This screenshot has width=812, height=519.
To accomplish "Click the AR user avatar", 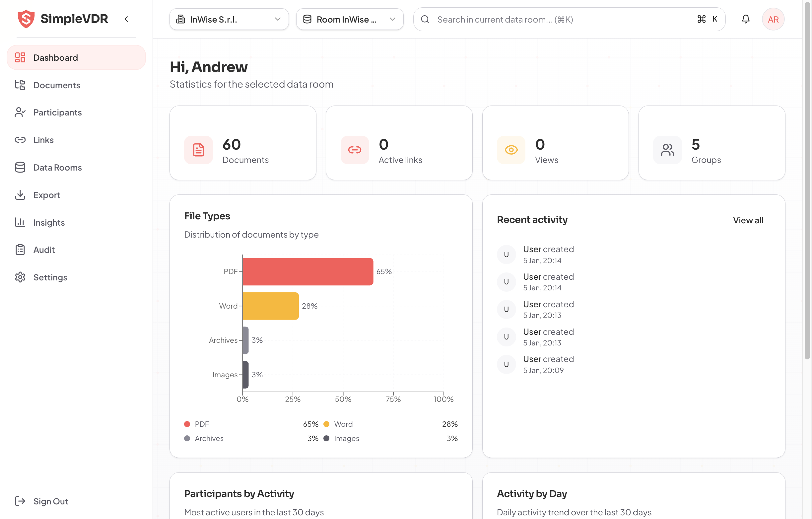I will (x=773, y=19).
